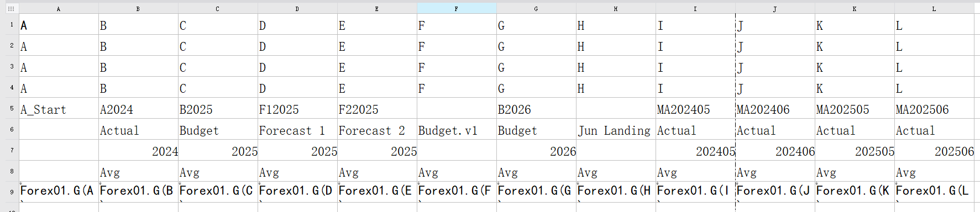
Task: Click cell containing A_Start
Action: pyautogui.click(x=59, y=109)
